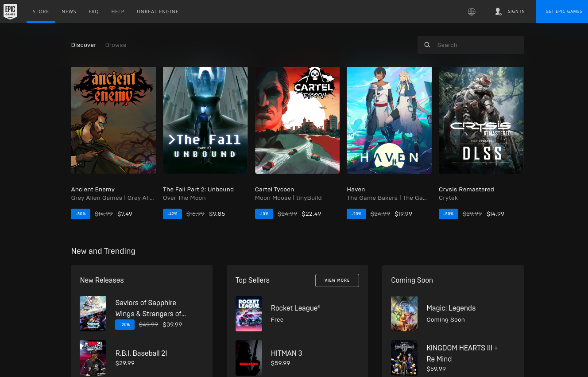588x377 pixels.
Task: Click the -20% badge under Haven
Action: 356,214
